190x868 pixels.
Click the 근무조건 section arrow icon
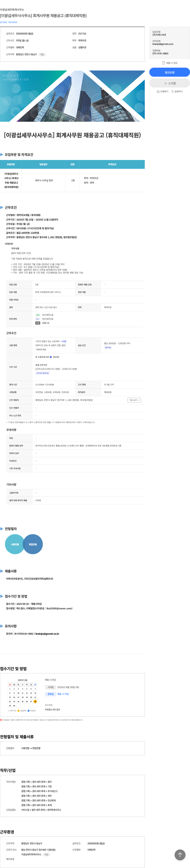pyautogui.click(x=2, y=208)
